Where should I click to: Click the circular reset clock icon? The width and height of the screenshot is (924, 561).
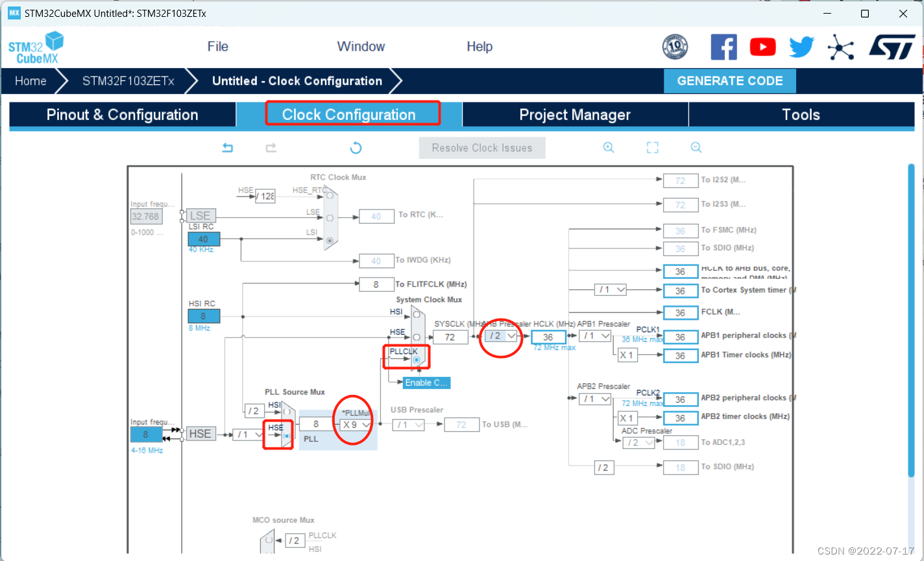[356, 148]
